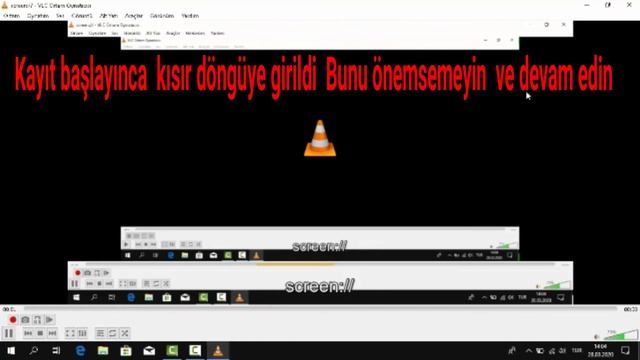
Task: Advance one frame with frame-by-frame button
Action: coord(49,320)
